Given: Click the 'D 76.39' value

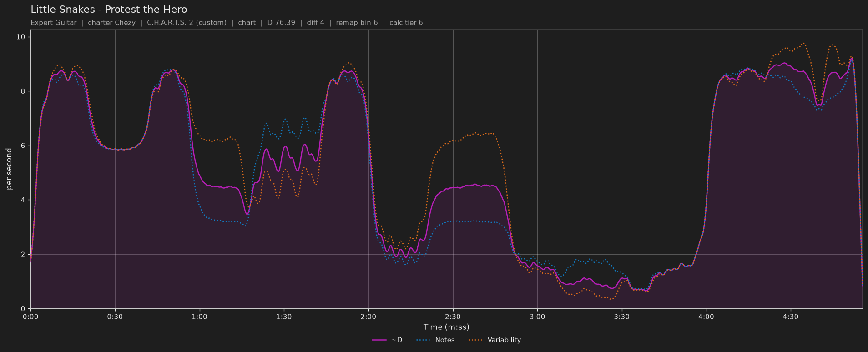Looking at the screenshot, I should [x=281, y=23].
